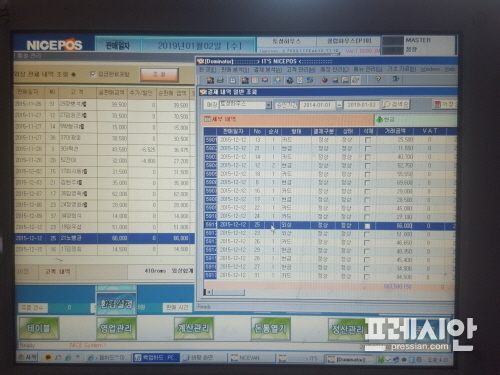Click the green 영업관리 button
Image resolution: width=500 pixels, height=375 pixels.
tap(116, 328)
